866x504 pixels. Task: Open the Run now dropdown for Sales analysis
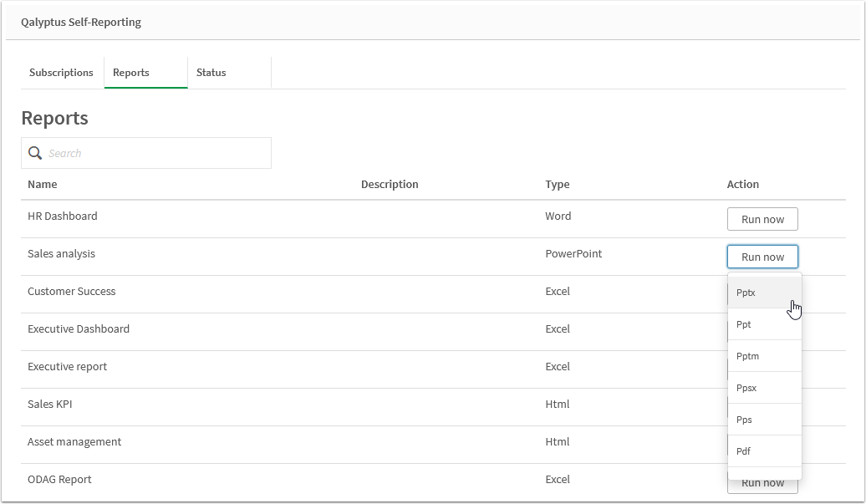click(x=762, y=257)
